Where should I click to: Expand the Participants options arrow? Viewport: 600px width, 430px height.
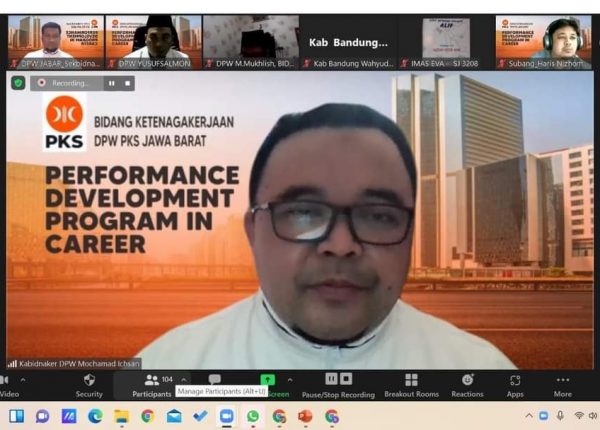pos(184,380)
